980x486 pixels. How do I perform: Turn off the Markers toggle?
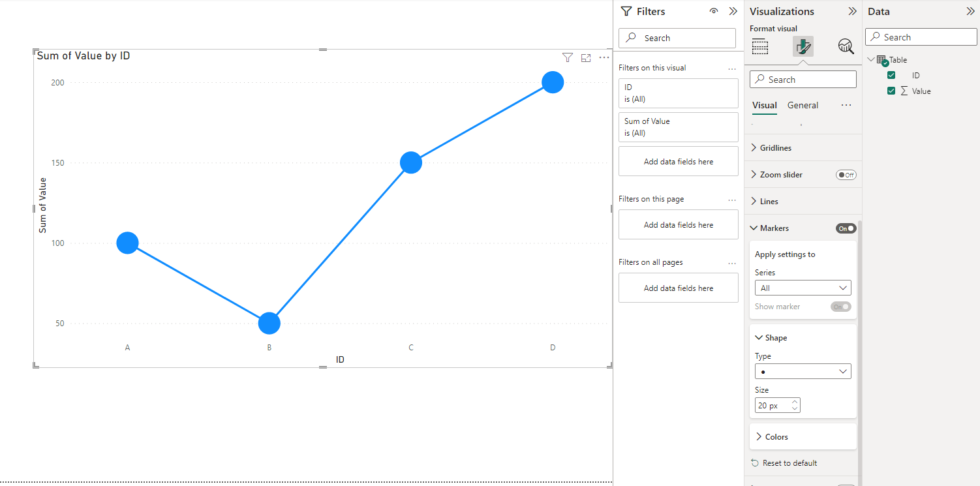point(846,228)
